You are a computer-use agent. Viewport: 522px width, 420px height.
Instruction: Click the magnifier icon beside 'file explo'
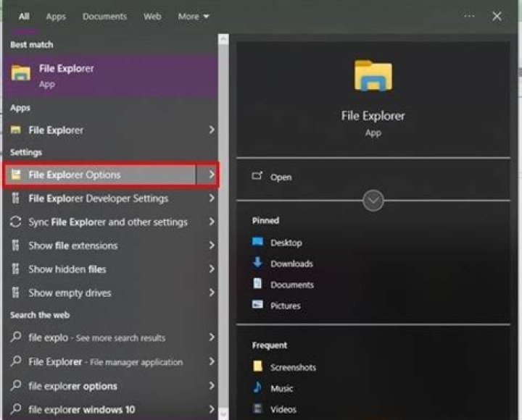pyautogui.click(x=16, y=337)
